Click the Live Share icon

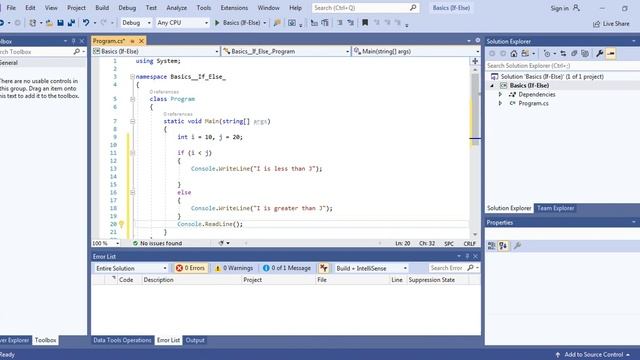pyautogui.click(x=597, y=24)
